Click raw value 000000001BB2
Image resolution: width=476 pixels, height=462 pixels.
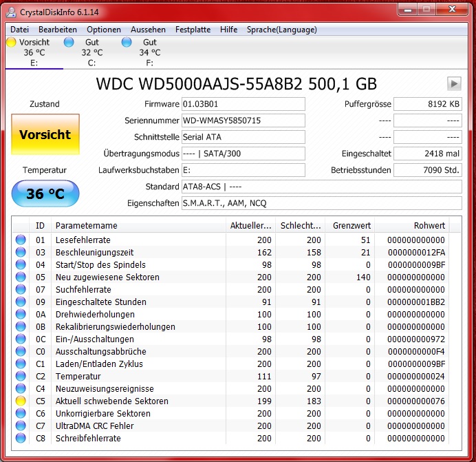click(416, 302)
